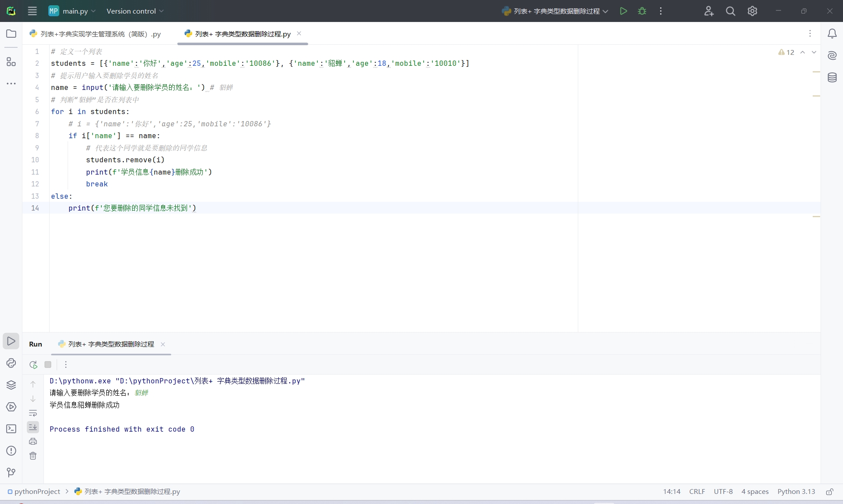Click the UTF-8 encoding status button
Viewport: 843px width, 504px height.
coord(723,492)
